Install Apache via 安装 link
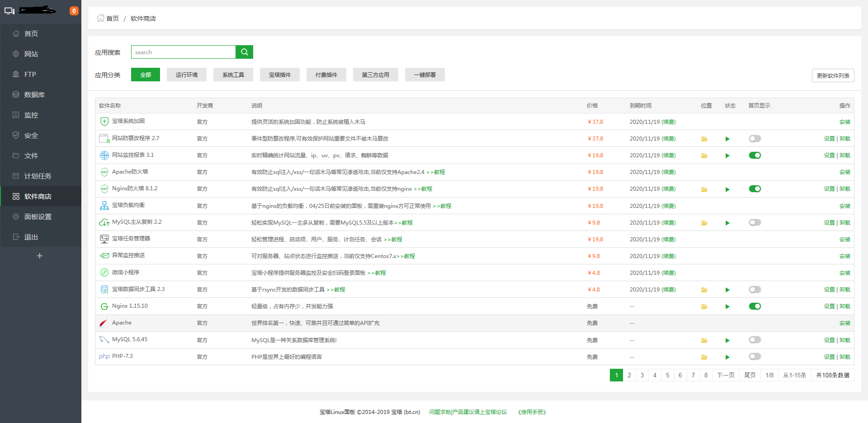The width and height of the screenshot is (868, 423). [844, 323]
